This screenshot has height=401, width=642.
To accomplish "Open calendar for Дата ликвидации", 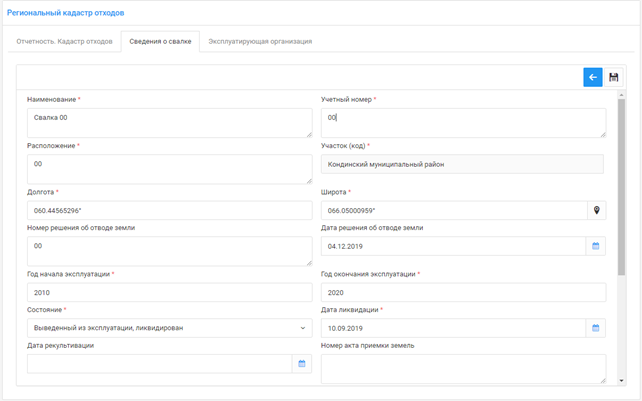I will click(x=596, y=328).
